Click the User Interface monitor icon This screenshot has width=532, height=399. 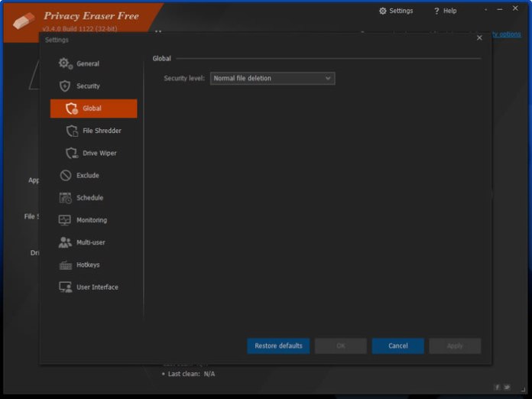coord(66,287)
